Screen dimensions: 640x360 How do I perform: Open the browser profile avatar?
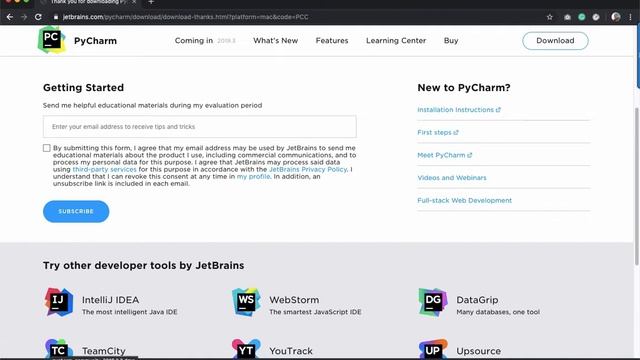point(616,17)
